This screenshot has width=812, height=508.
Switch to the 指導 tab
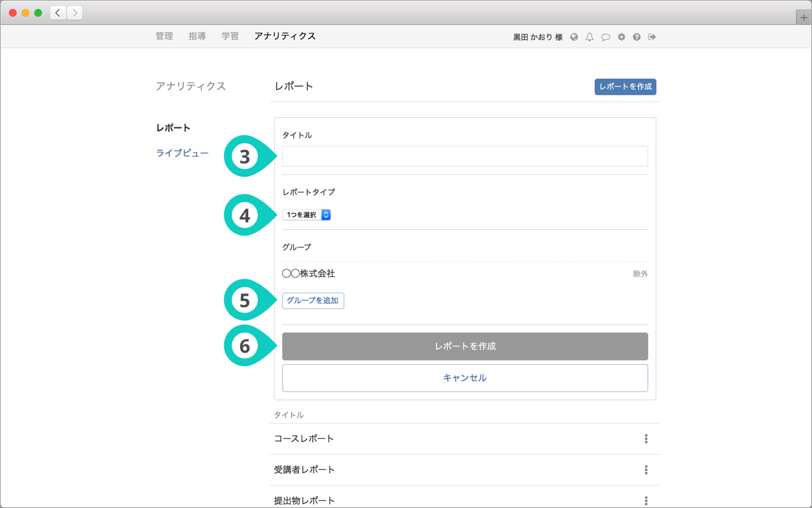click(x=197, y=36)
